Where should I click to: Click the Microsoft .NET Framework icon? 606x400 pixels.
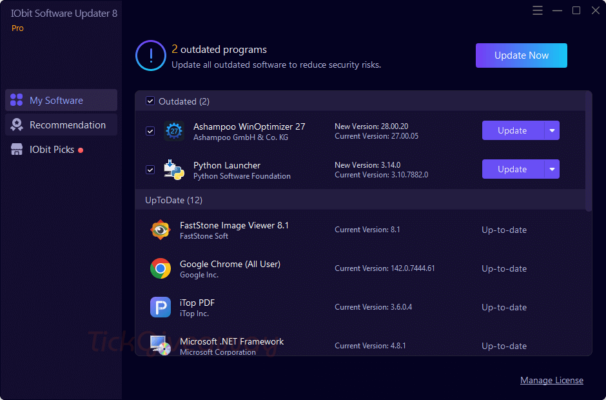160,344
